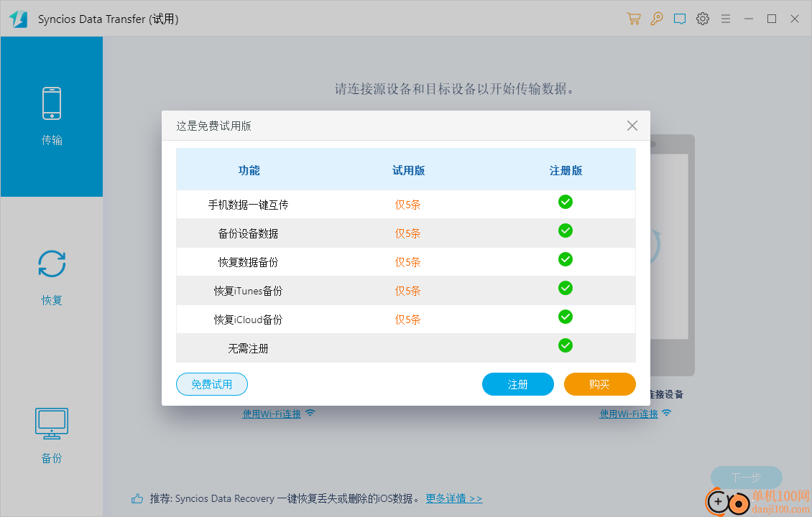The image size is (812, 517).
Task: Click Wi-Fi signal icon beside left link
Action: (x=310, y=412)
